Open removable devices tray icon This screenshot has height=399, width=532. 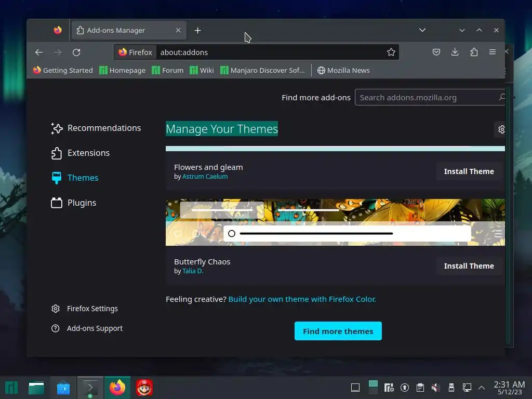point(451,388)
